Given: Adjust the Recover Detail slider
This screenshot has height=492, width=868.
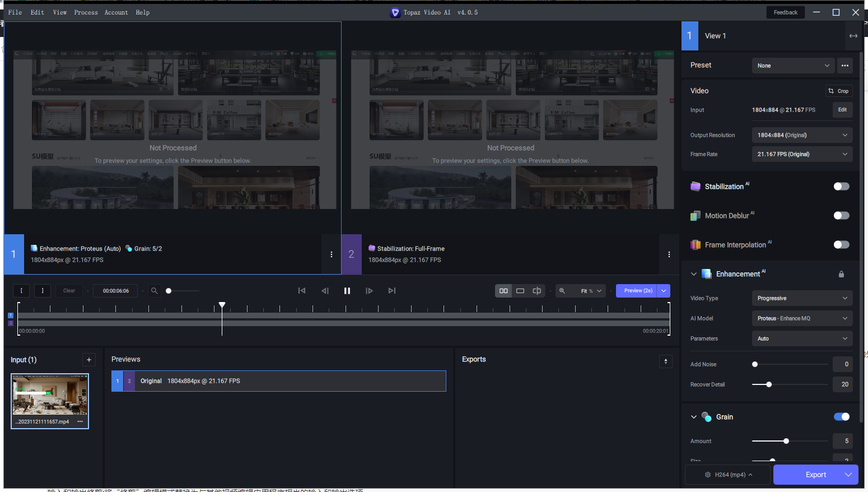Looking at the screenshot, I should click(x=790, y=384).
